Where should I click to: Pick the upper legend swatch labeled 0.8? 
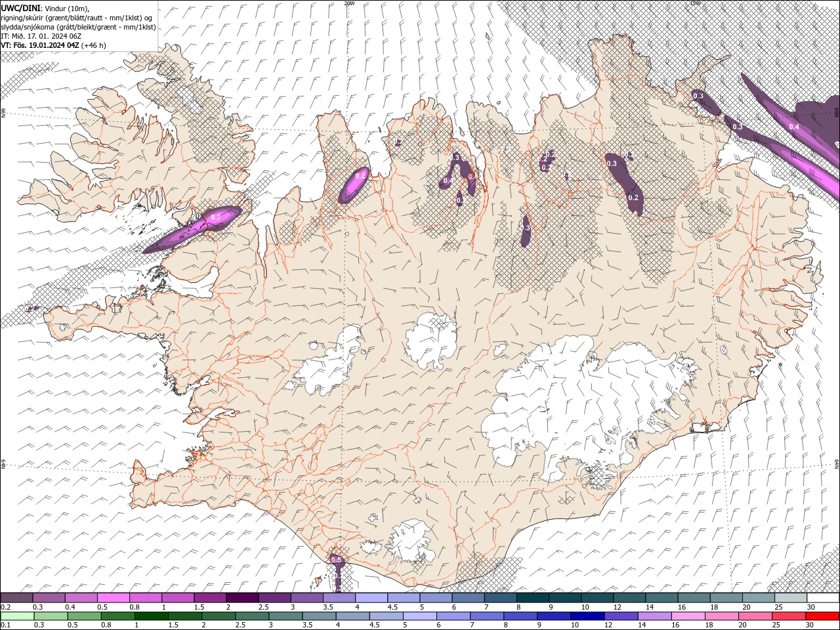click(x=145, y=598)
